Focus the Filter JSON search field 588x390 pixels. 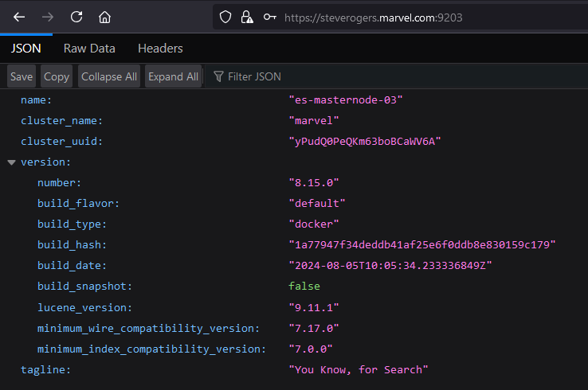click(x=398, y=76)
